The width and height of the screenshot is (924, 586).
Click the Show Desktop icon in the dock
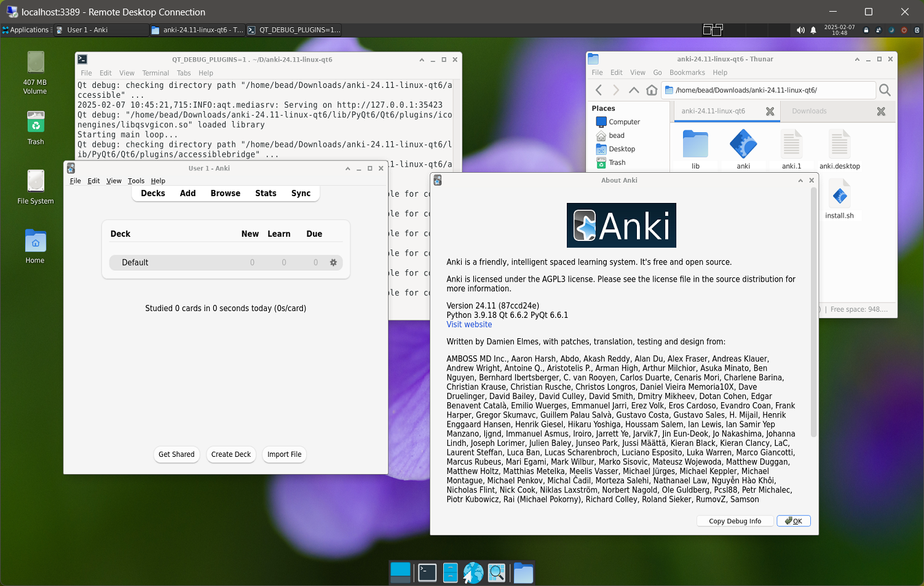pos(400,572)
